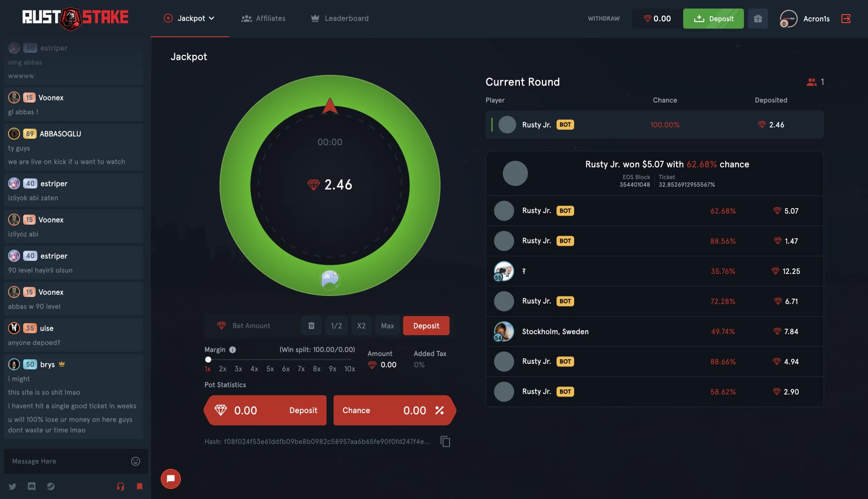
Task: Go to the Leaderboard page
Action: 340,19
